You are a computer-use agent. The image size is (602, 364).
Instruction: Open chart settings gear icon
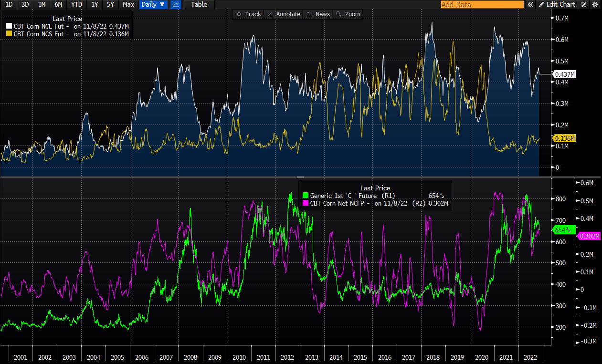point(594,4)
